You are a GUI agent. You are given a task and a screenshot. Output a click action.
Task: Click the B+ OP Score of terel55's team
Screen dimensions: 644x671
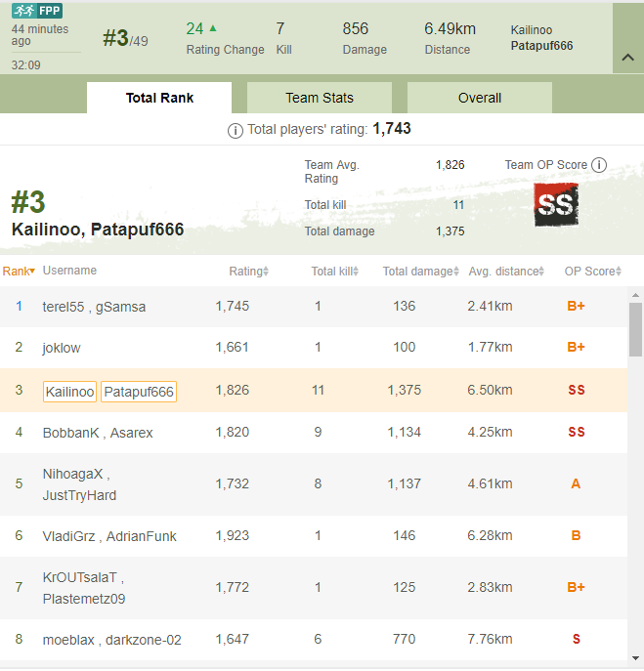coord(576,306)
